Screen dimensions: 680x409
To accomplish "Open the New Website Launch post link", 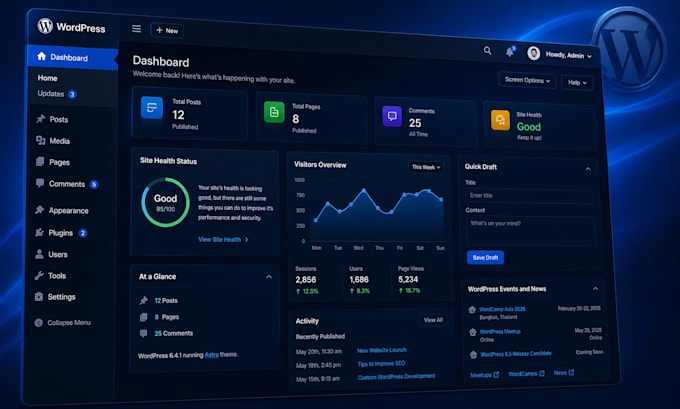I will 382,350.
